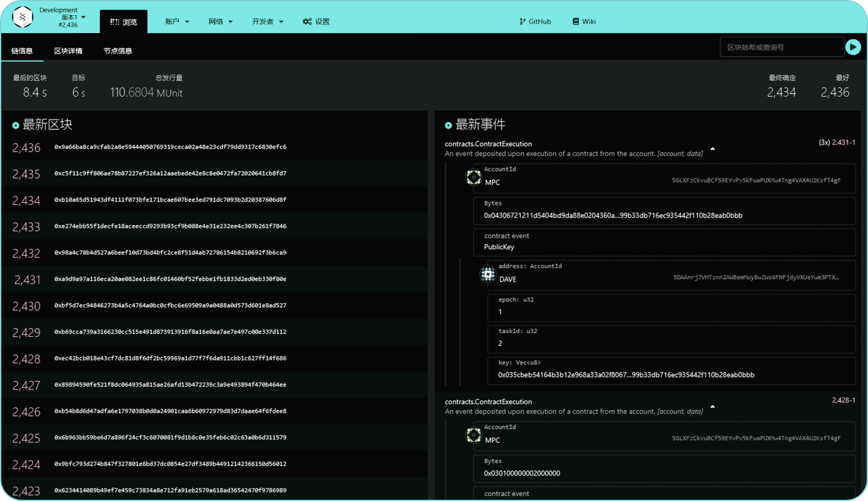Click the DAVE account identicon

[x=488, y=274]
